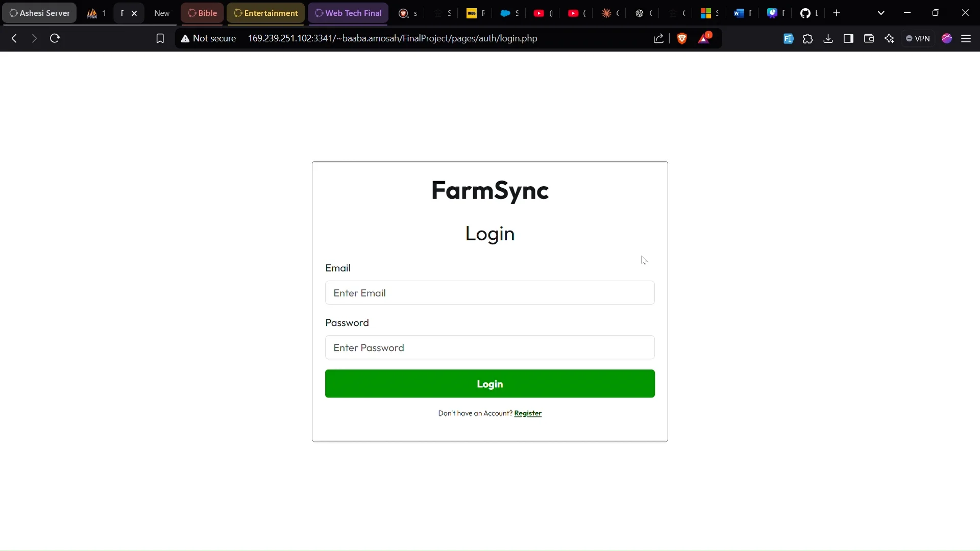Go forward in browser history

[x=34, y=38]
